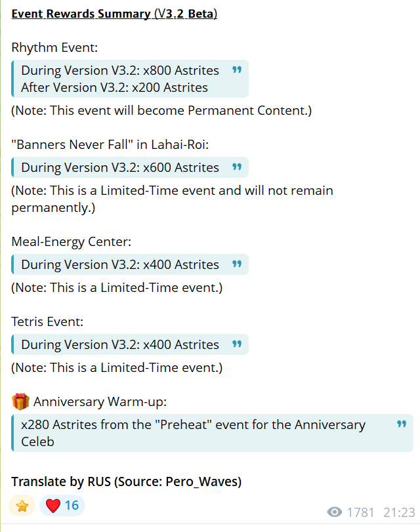Click the After Version V3.2 x200 line
This screenshot has width=420, height=532.
tap(114, 87)
